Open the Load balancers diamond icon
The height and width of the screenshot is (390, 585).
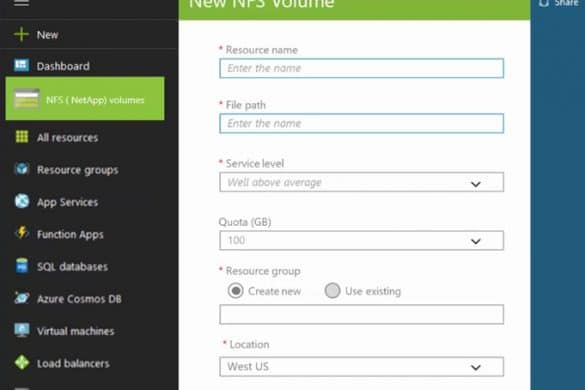pyautogui.click(x=22, y=362)
